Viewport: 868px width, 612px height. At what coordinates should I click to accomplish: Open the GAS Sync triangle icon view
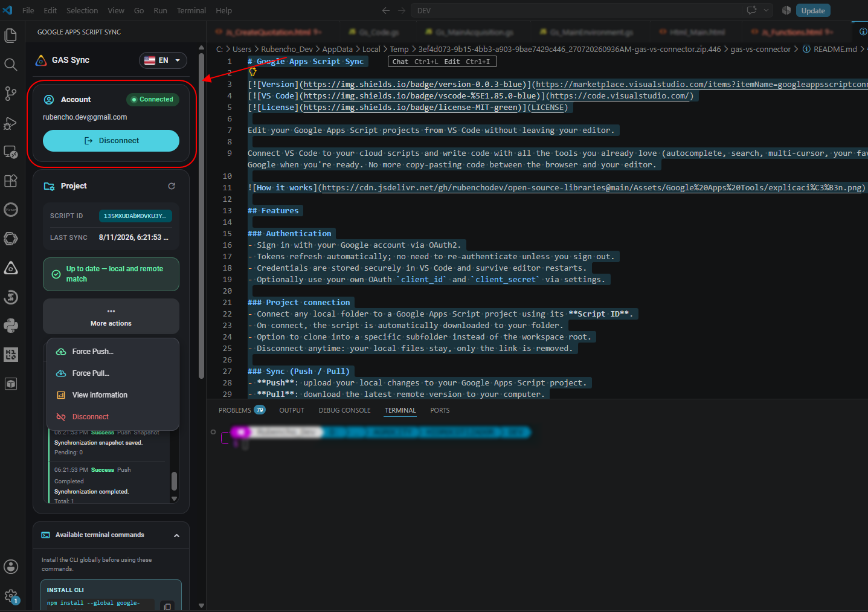tap(10, 268)
